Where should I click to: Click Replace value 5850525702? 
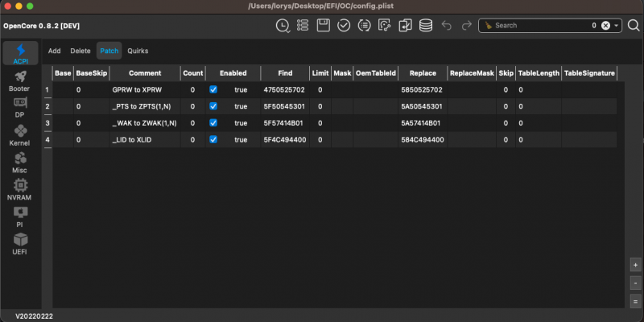pyautogui.click(x=423, y=89)
